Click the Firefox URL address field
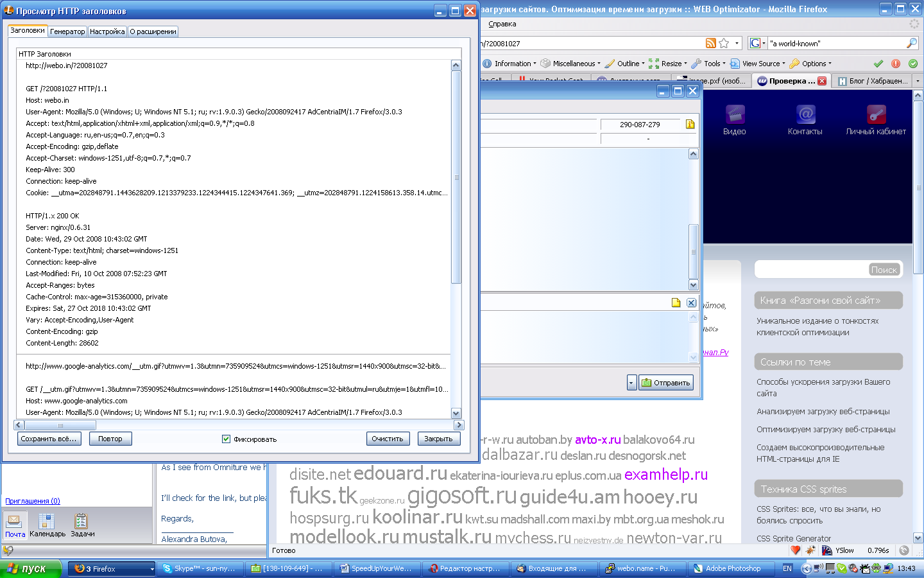Screen dimensions: 924x578 pyautogui.click(x=590, y=43)
